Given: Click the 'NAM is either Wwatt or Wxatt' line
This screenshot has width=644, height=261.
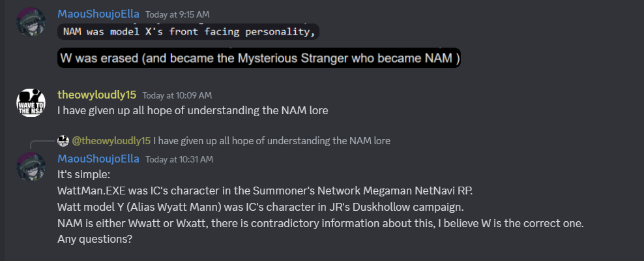Looking at the screenshot, I should 319,223.
